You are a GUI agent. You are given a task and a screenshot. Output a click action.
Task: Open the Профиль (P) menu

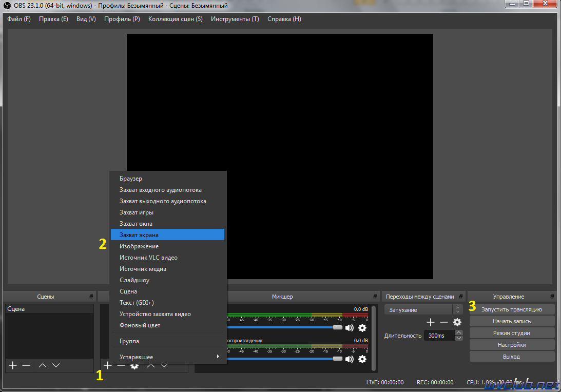point(122,19)
